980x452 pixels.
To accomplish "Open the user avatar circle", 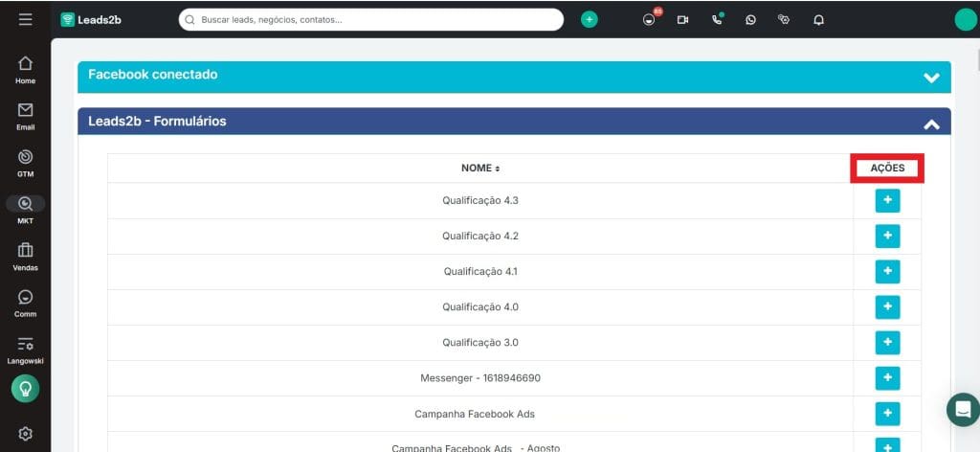I will (x=965, y=19).
